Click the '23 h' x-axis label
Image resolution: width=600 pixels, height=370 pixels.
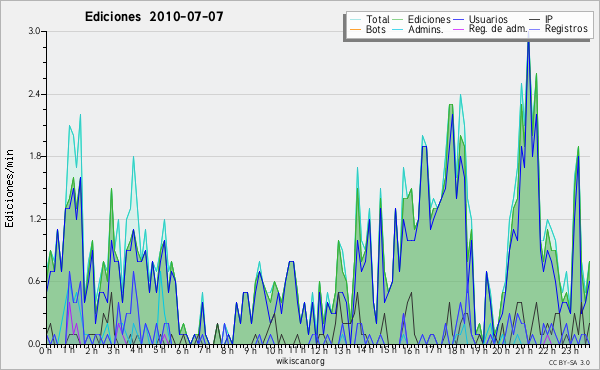(569, 350)
